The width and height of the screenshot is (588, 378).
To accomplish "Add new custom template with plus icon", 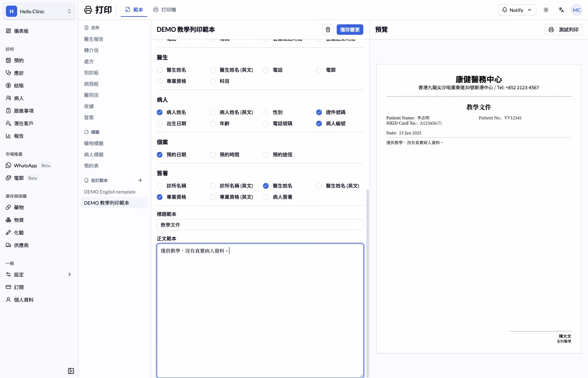I will [x=140, y=180].
